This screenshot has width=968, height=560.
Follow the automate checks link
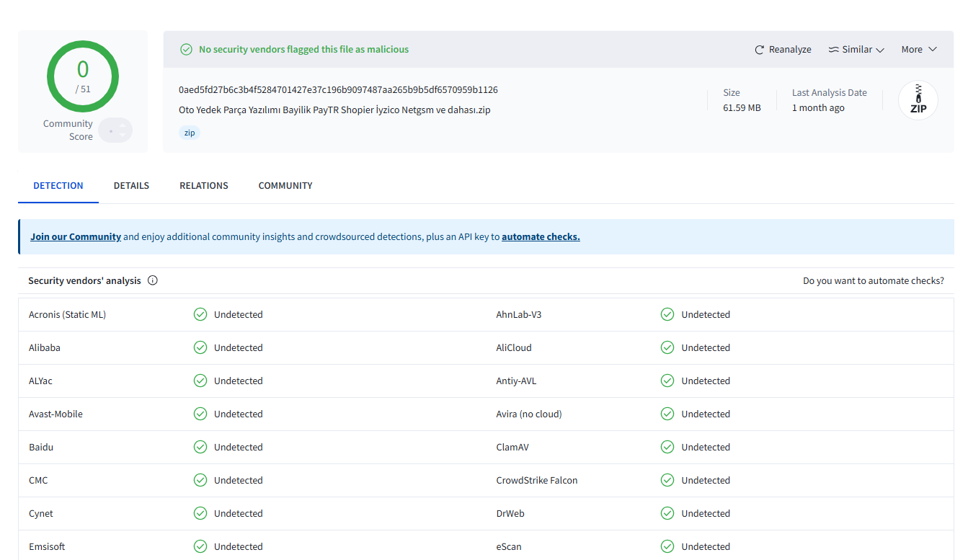point(541,236)
